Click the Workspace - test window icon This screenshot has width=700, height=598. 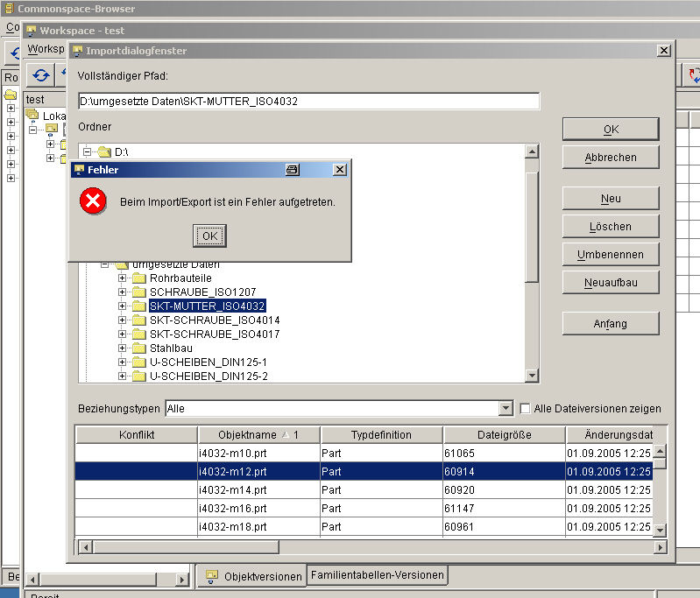[32, 31]
